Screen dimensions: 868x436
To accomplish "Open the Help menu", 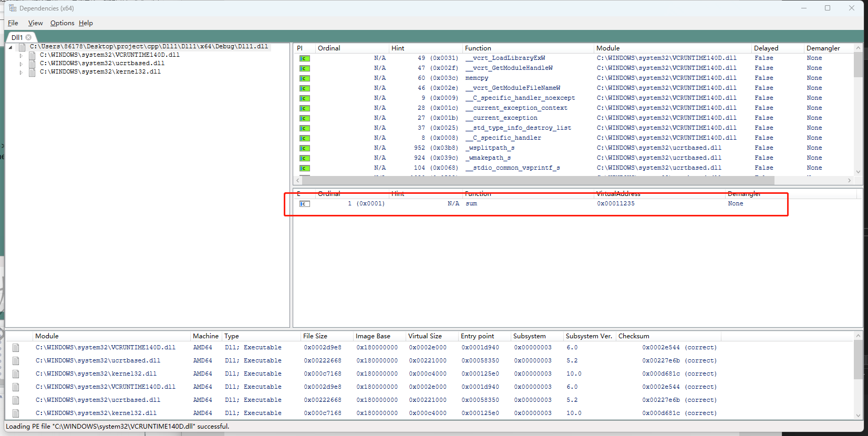I will pyautogui.click(x=86, y=23).
